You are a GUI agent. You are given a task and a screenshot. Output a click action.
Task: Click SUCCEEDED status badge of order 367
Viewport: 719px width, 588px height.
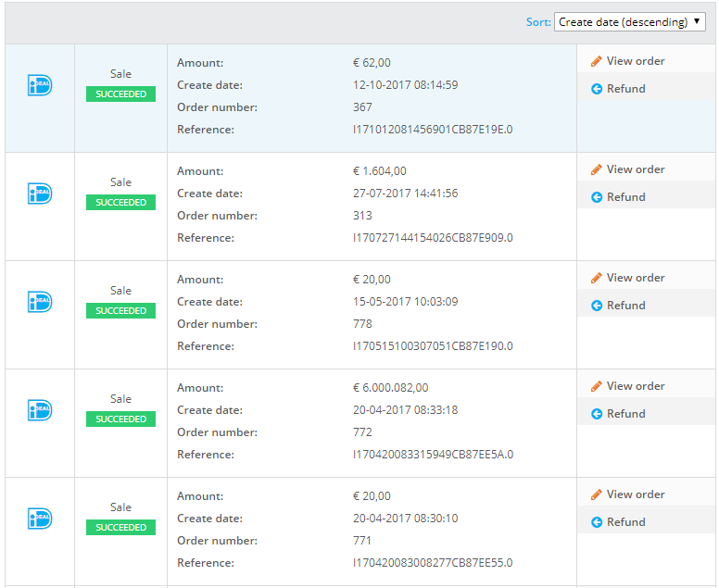click(x=120, y=94)
